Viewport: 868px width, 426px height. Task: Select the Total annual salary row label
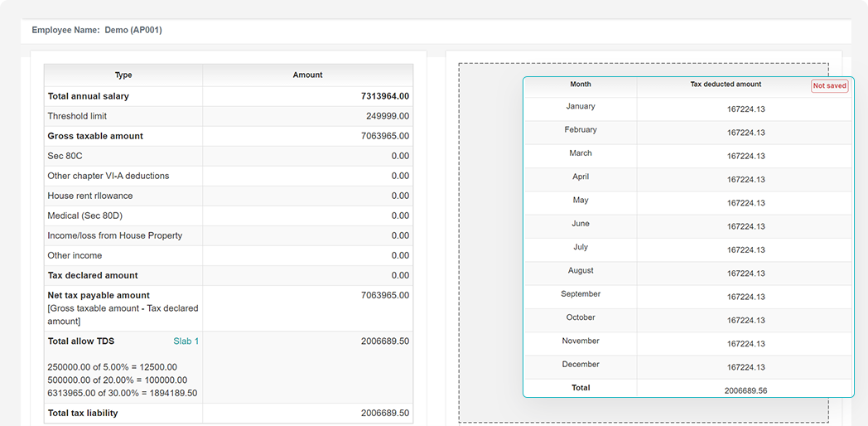tap(89, 96)
